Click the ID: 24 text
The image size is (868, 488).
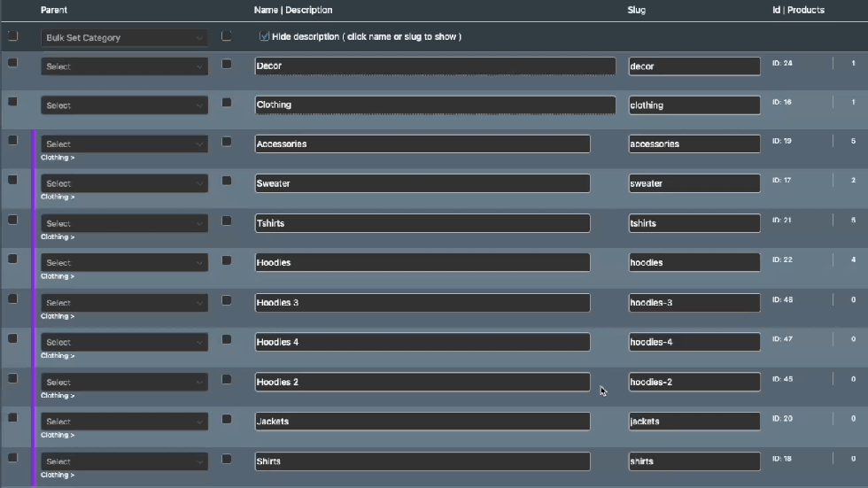point(782,63)
